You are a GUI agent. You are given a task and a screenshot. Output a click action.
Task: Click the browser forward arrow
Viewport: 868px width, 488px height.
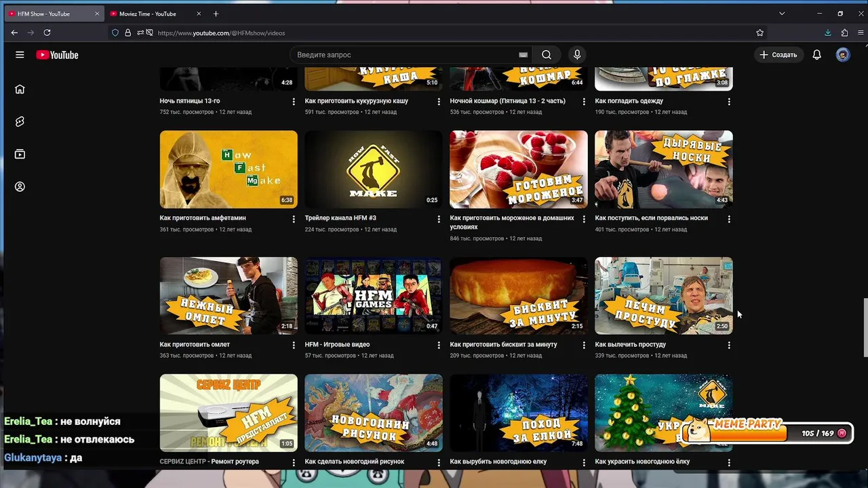tap(31, 33)
